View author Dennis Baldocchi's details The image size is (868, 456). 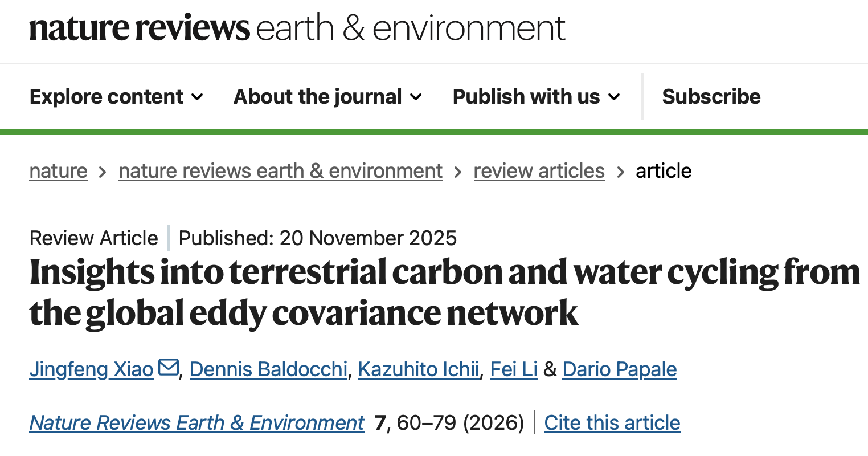pyautogui.click(x=268, y=369)
